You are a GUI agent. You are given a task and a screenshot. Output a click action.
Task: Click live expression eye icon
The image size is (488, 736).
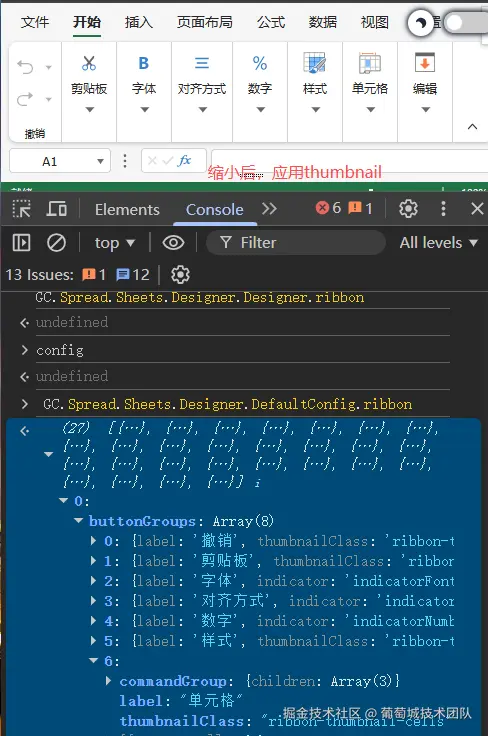pyautogui.click(x=173, y=243)
